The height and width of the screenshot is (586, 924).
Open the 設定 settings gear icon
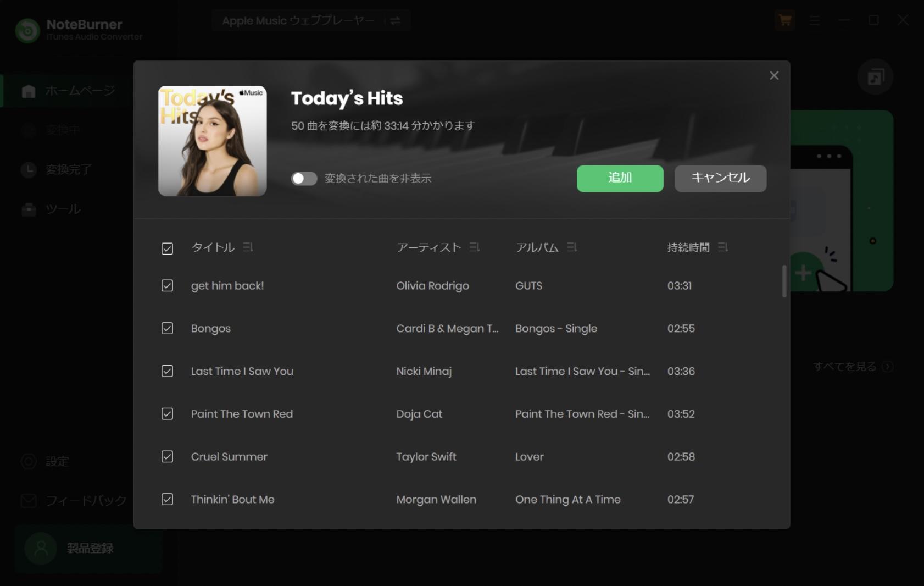pos(28,461)
